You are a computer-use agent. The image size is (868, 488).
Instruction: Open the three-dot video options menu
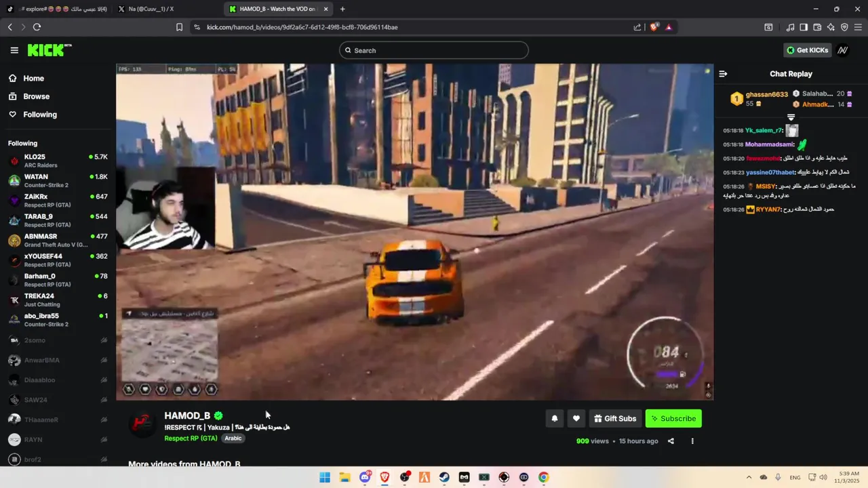coord(692,441)
